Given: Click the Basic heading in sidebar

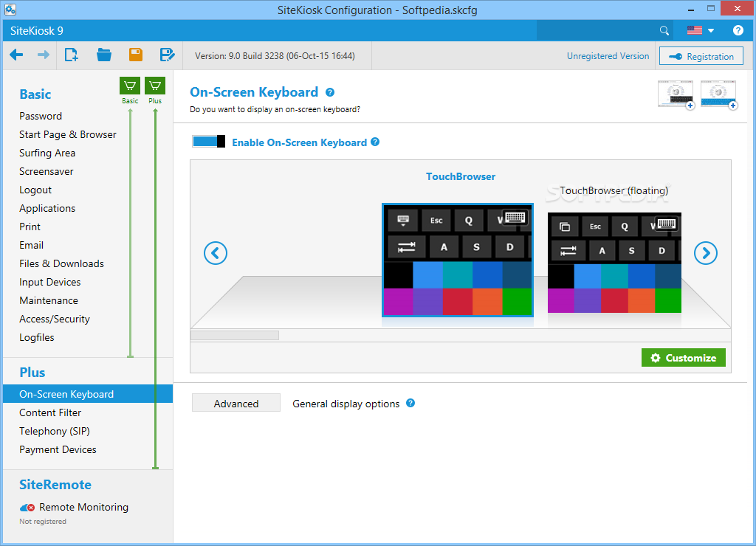Looking at the screenshot, I should 35,94.
